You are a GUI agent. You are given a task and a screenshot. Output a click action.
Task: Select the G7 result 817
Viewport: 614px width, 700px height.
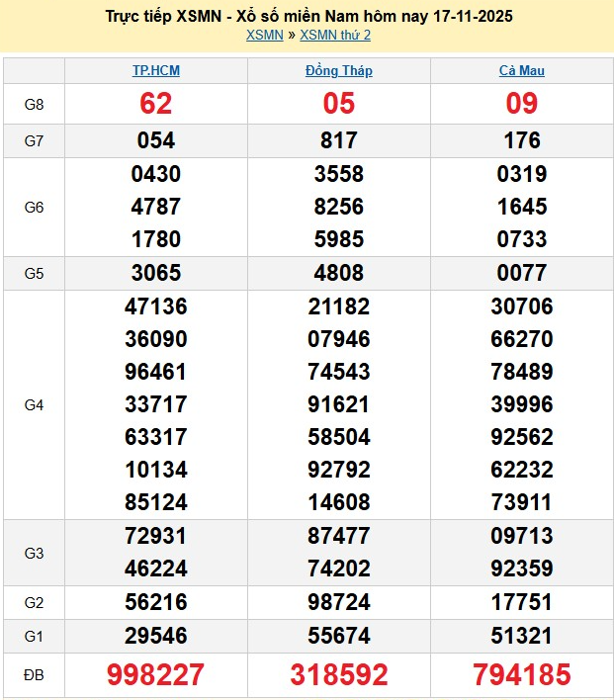point(339,140)
